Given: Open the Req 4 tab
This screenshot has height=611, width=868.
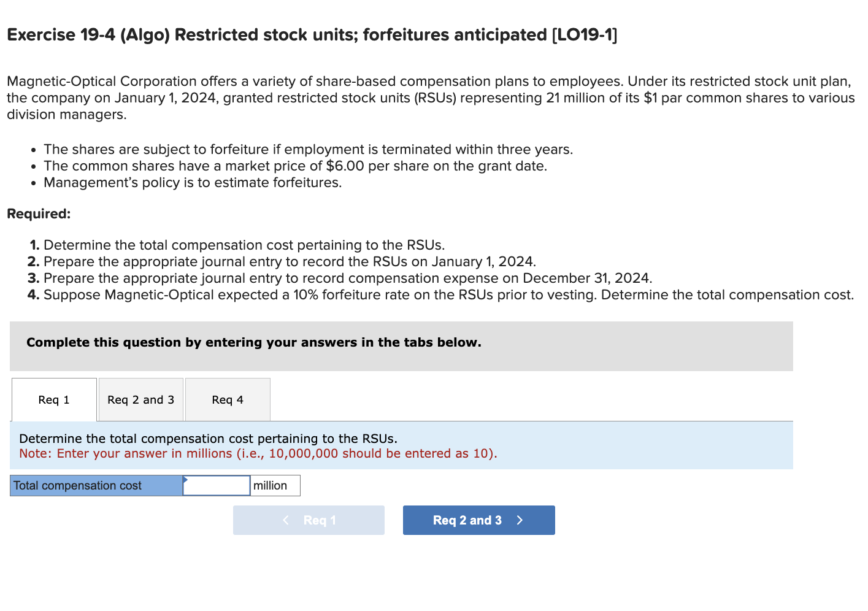Looking at the screenshot, I should click(x=227, y=399).
